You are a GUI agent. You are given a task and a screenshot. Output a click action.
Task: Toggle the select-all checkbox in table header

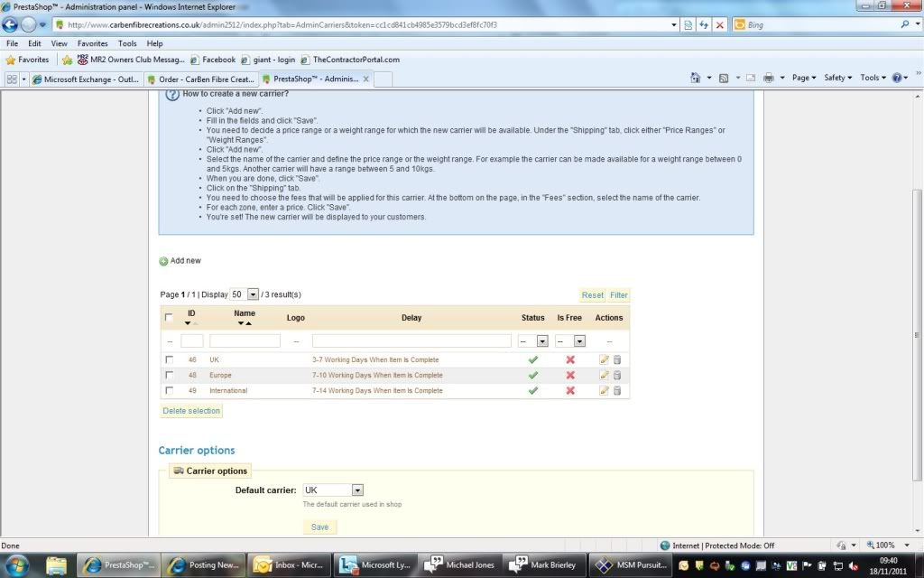tap(169, 318)
